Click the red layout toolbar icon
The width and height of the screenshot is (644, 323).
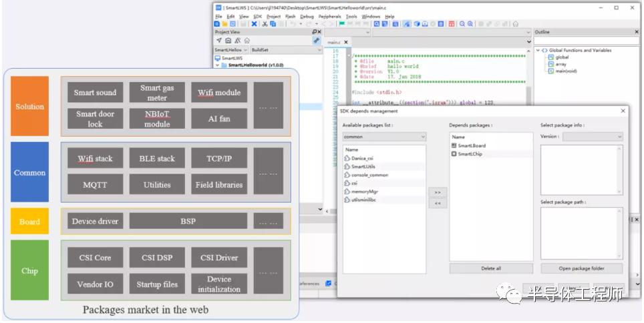(452, 24)
